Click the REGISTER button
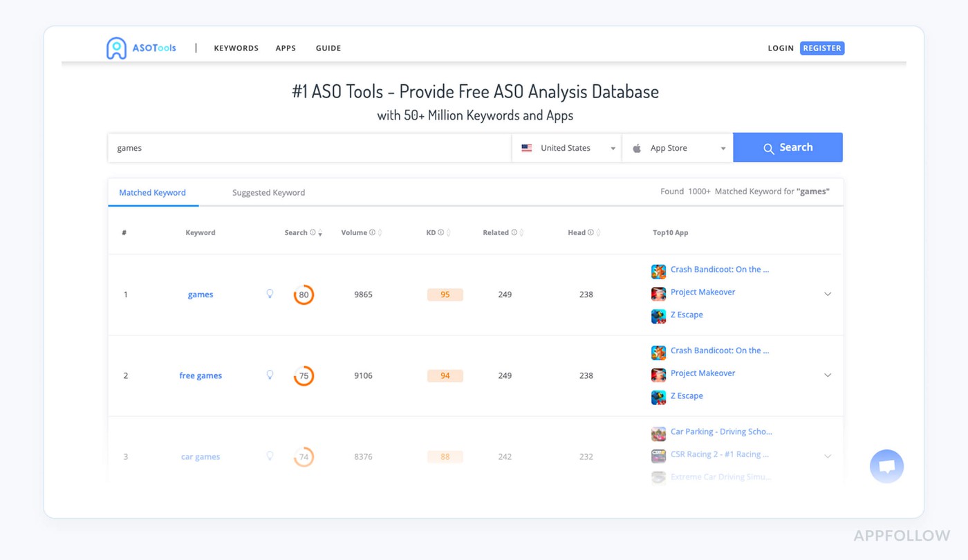This screenshot has width=968, height=560. click(x=822, y=48)
